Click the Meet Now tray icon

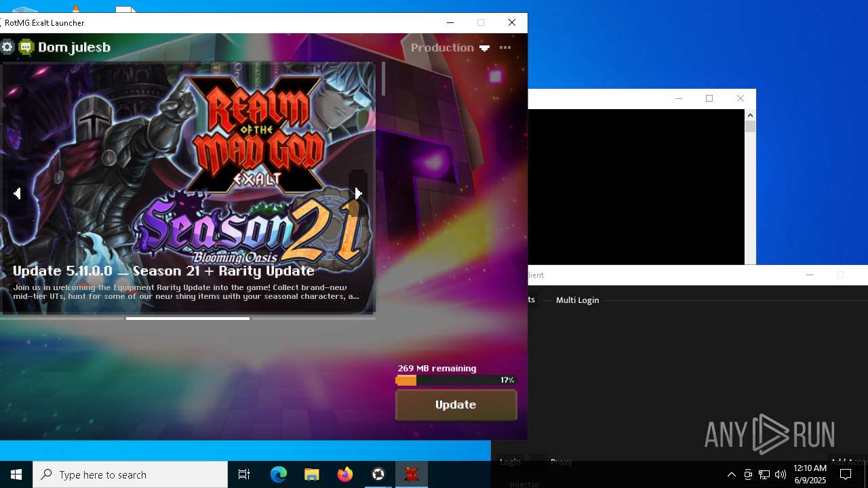tap(747, 474)
